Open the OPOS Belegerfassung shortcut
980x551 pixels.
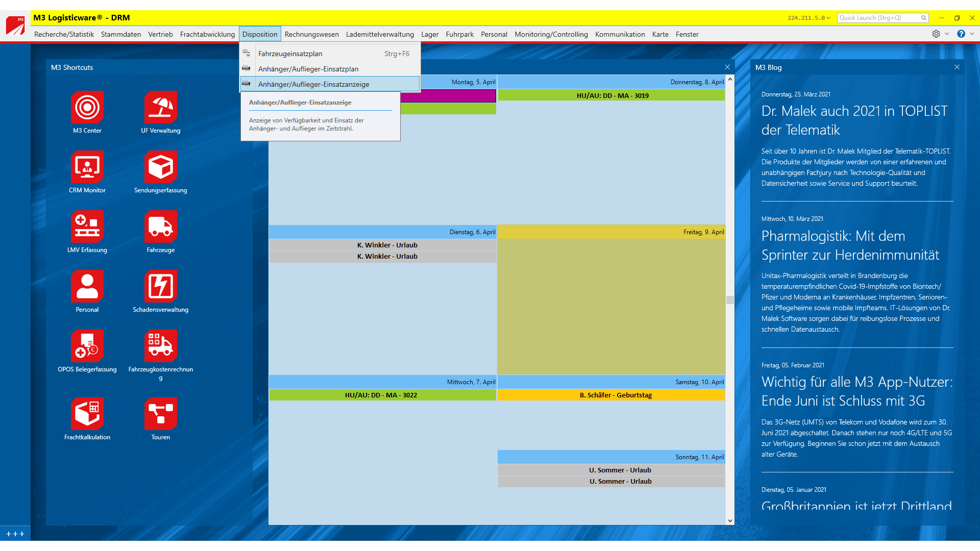87,346
